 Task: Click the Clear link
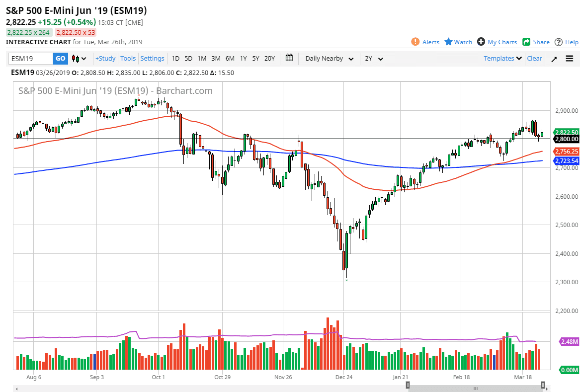coord(534,58)
